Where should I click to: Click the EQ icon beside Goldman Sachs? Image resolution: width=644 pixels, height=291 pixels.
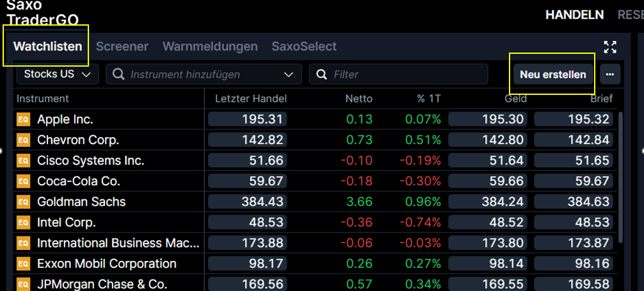click(x=24, y=202)
